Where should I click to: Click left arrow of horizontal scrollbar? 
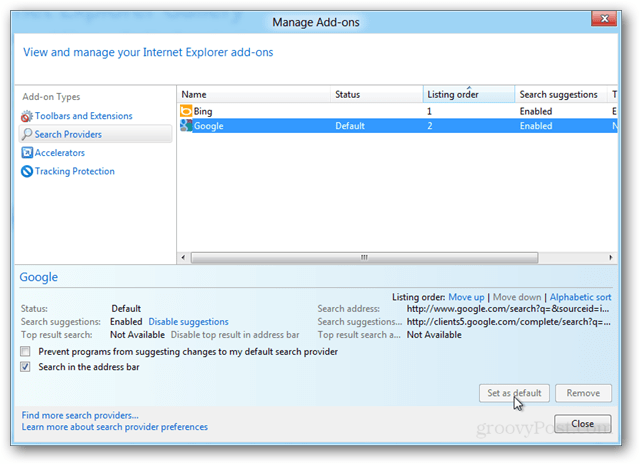click(x=183, y=258)
